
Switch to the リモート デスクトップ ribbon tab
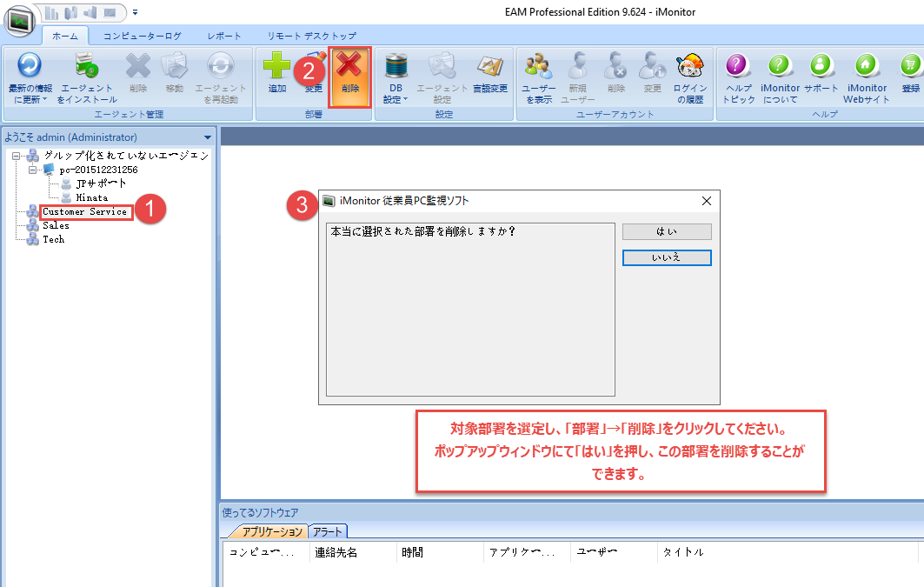312,36
